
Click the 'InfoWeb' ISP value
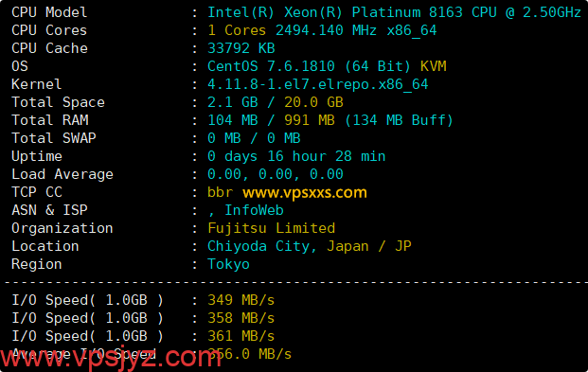254,210
